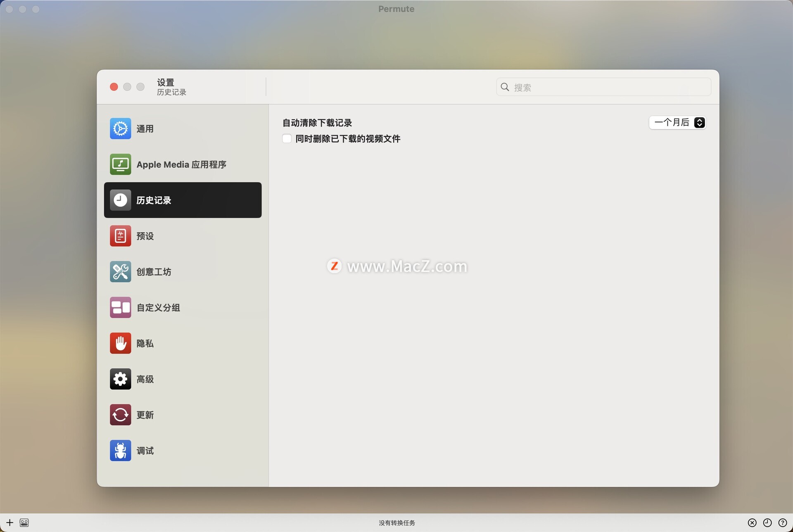Click the 历史记录 clock icon
Viewport: 793px width, 532px height.
coord(120,200)
